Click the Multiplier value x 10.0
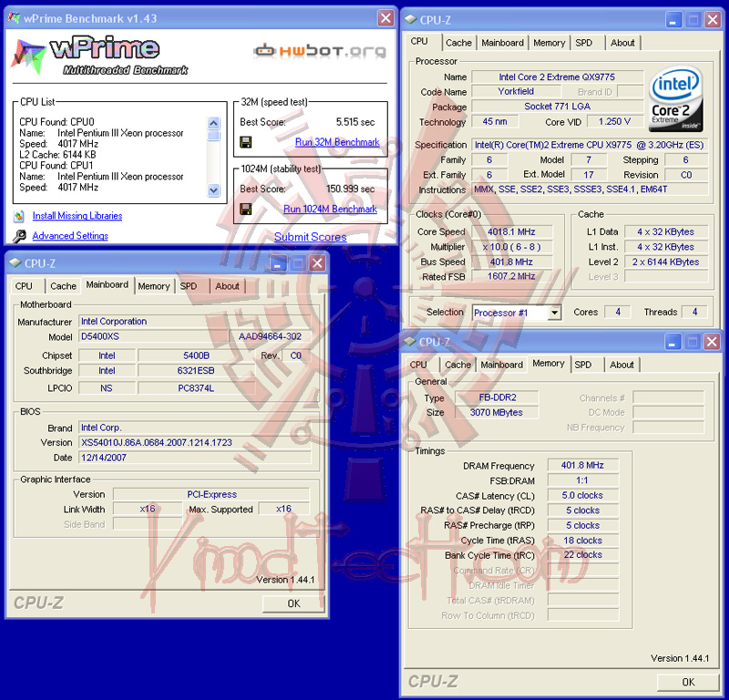729x700 pixels. coord(511,246)
